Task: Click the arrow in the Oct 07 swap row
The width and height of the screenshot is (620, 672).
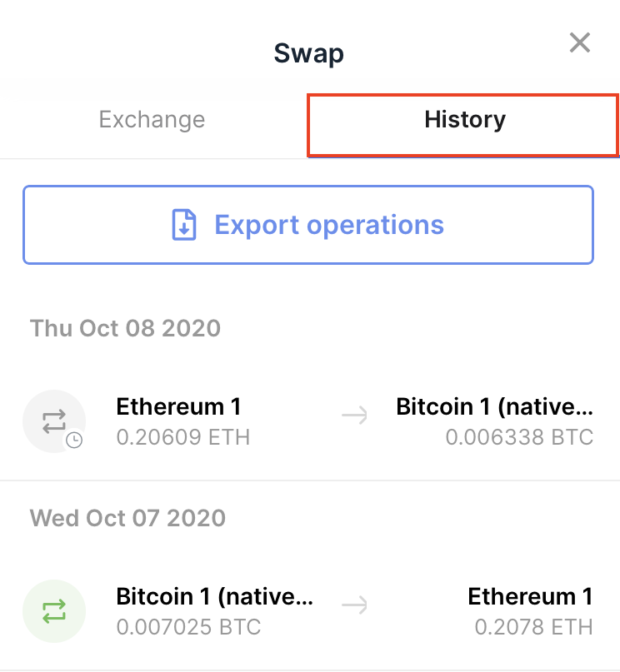Action: [x=355, y=607]
